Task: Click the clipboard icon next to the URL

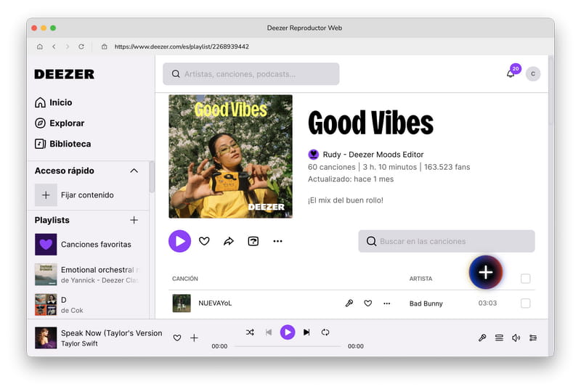Action: coord(105,46)
